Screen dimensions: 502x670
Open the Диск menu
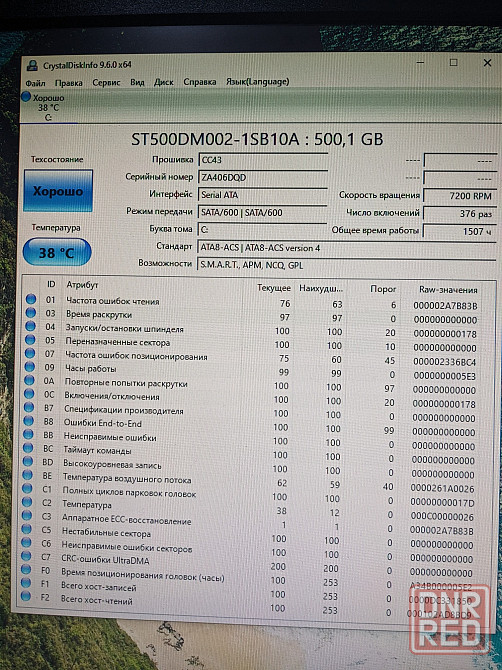pos(164,82)
